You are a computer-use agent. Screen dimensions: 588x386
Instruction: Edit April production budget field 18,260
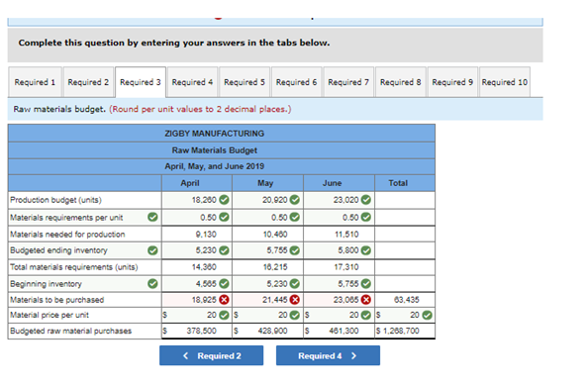pyautogui.click(x=197, y=200)
